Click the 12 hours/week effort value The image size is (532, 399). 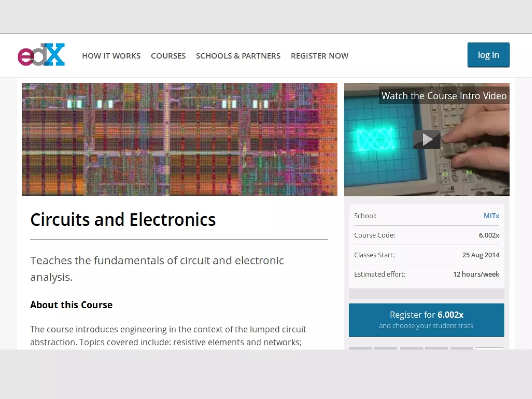(476, 274)
